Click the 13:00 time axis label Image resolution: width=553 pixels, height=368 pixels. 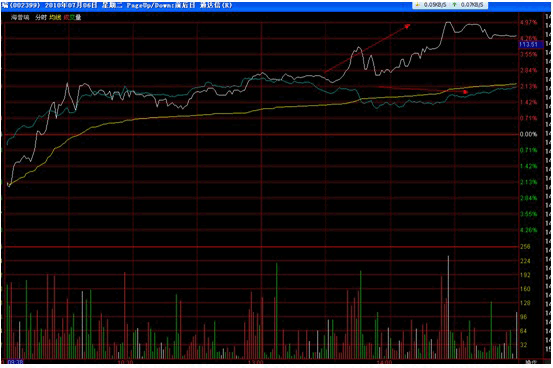(x=255, y=362)
